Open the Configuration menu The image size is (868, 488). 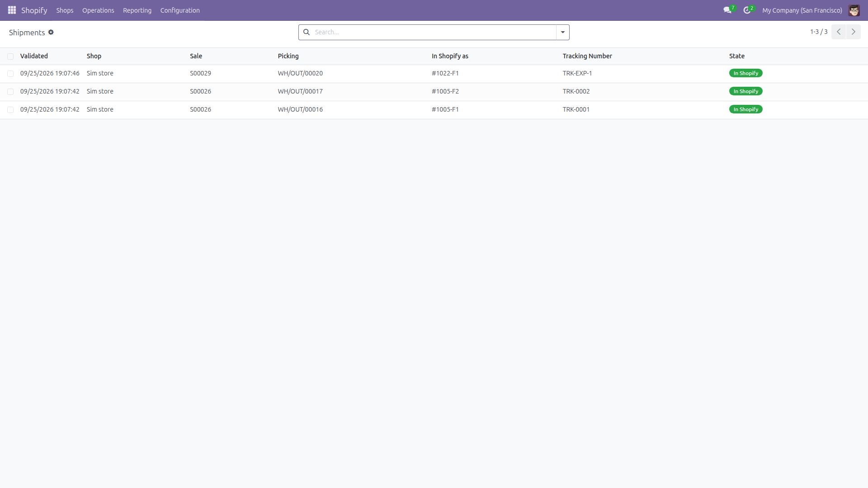(180, 10)
